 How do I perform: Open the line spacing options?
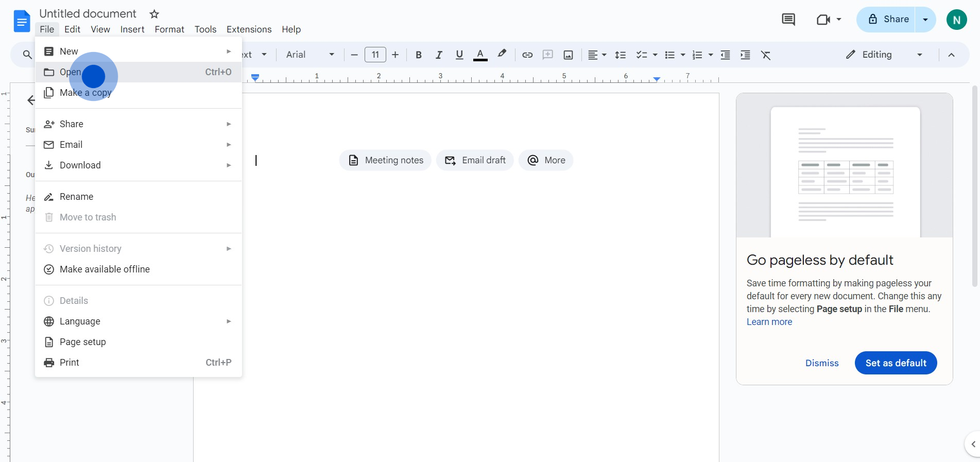click(x=621, y=55)
